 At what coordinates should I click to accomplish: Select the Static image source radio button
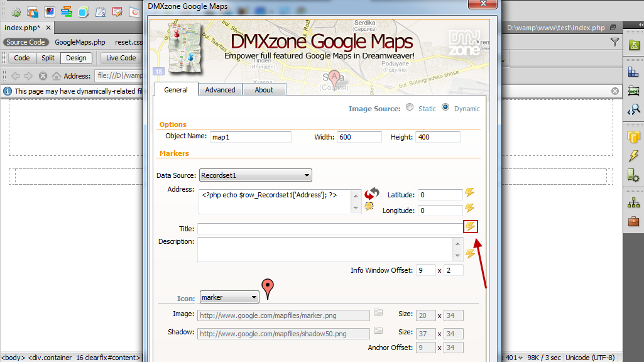tap(410, 107)
